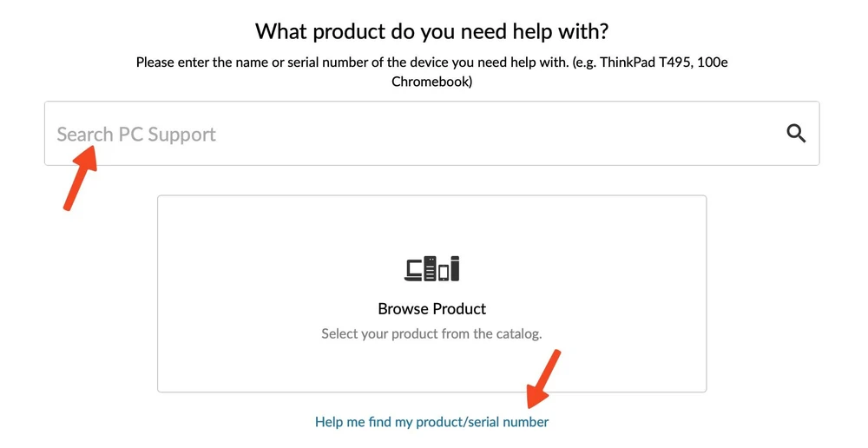Click the rightmost slim tower device icon
The width and height of the screenshot is (868, 448).
point(454,269)
